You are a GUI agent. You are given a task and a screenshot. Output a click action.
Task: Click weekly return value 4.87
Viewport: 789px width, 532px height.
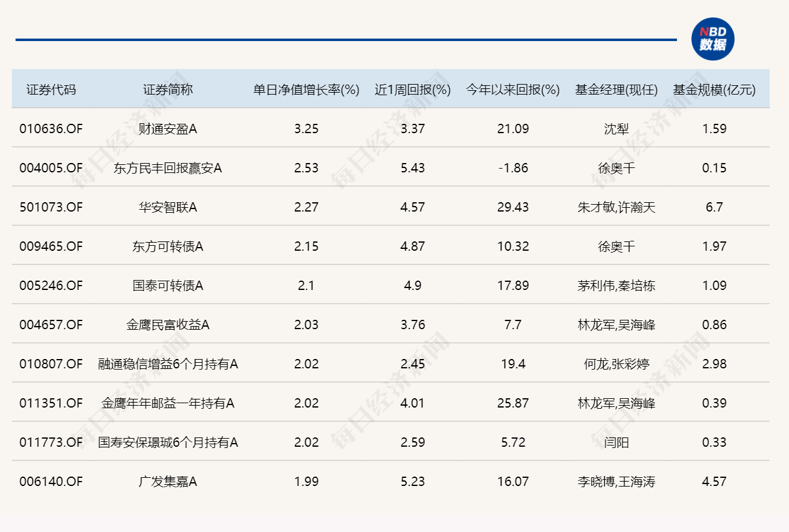(x=413, y=246)
